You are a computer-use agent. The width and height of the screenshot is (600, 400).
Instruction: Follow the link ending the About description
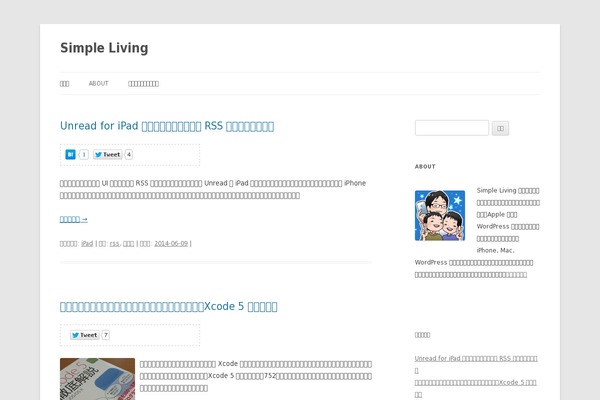516,275
